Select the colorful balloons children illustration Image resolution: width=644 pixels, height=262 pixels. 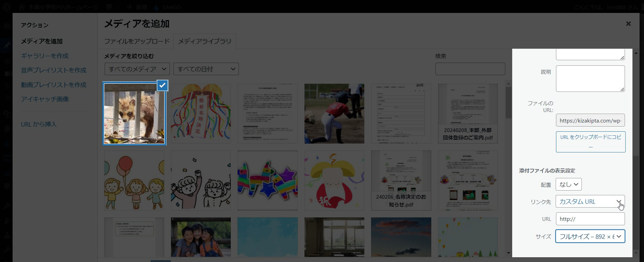pyautogui.click(x=134, y=180)
